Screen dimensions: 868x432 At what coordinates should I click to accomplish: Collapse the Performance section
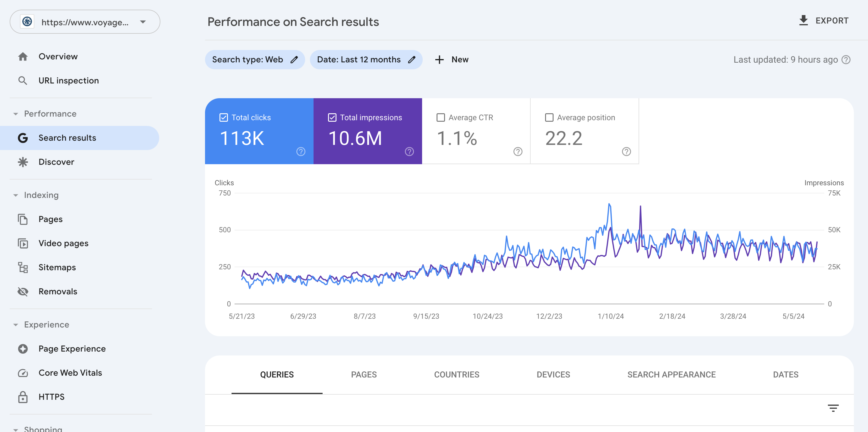15,114
